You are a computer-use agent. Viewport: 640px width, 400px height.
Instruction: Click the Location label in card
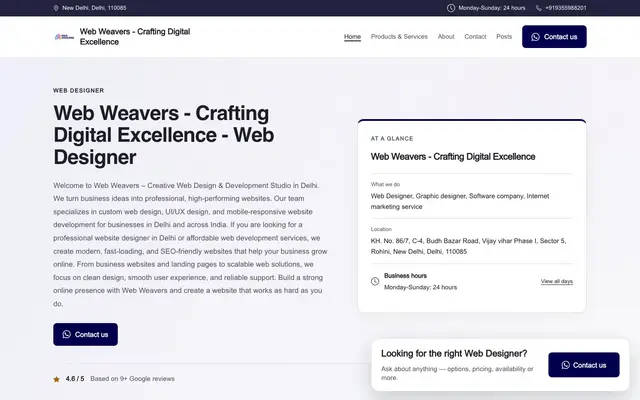(x=381, y=229)
